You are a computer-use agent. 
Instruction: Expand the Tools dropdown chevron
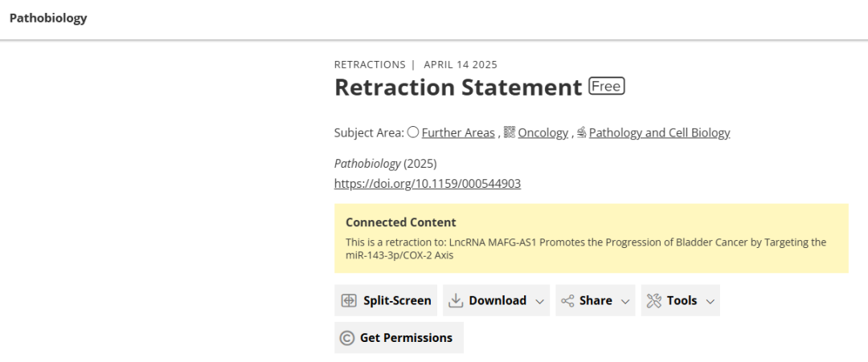point(710,301)
